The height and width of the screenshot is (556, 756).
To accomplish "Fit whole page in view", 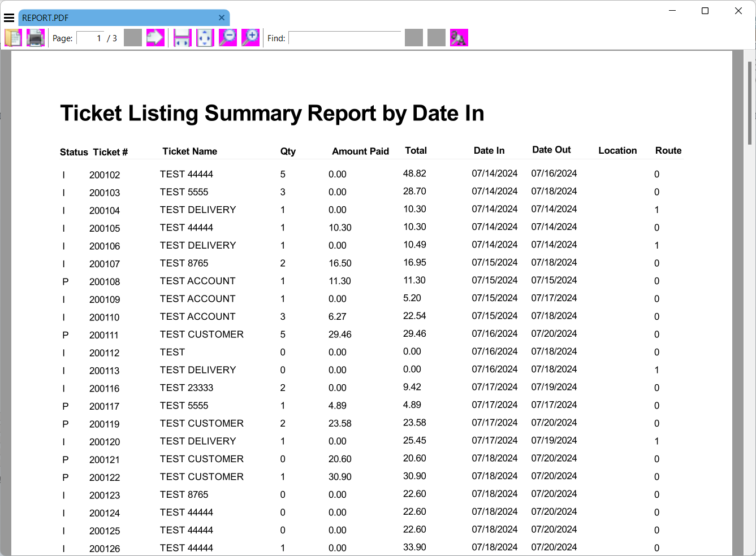I will (205, 38).
